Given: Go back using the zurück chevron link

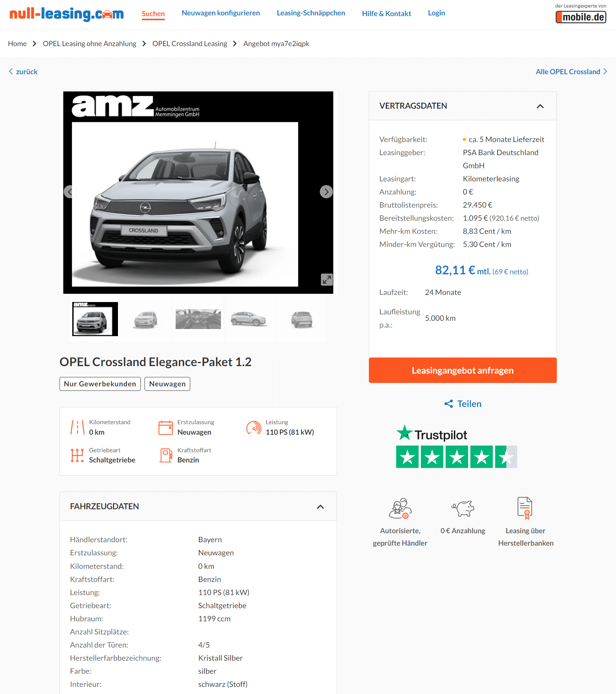Looking at the screenshot, I should tap(23, 72).
